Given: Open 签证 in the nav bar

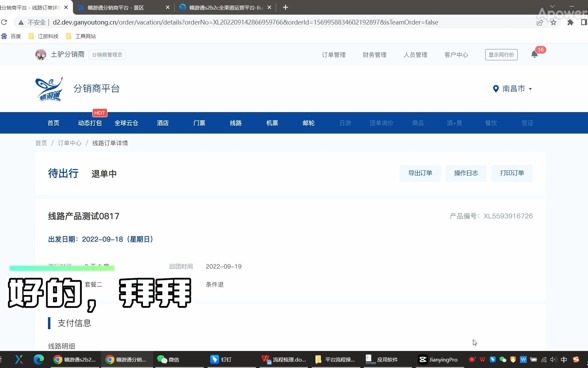Looking at the screenshot, I should (527, 123).
